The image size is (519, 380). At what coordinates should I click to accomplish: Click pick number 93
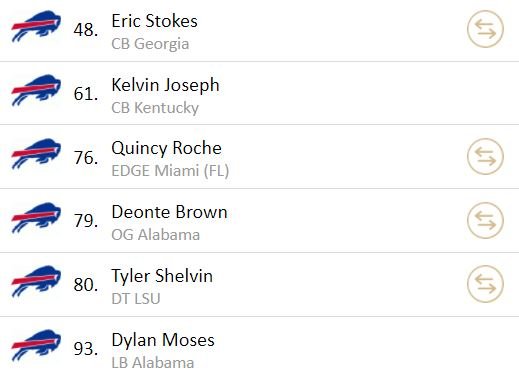pyautogui.click(x=86, y=349)
